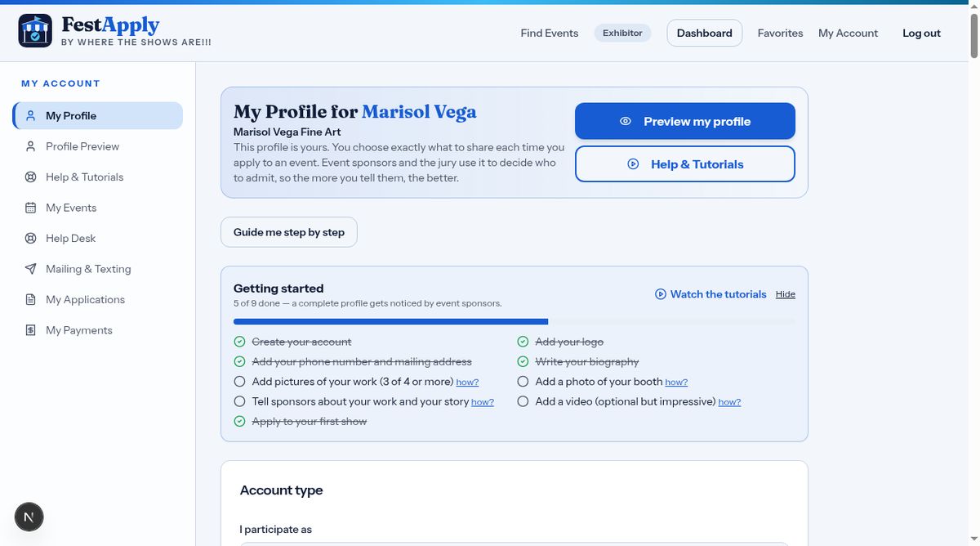
Task: Click how? link for adding pictures of work
Action: coord(467,383)
